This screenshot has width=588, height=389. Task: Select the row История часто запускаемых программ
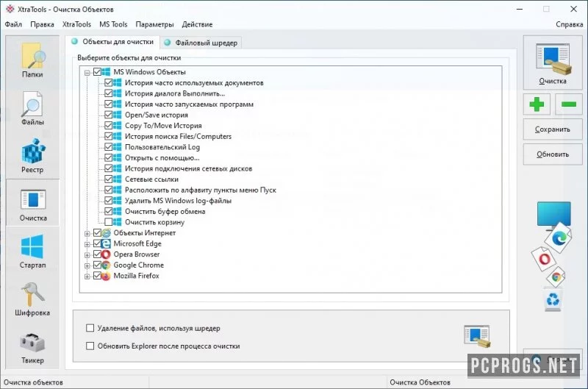tap(189, 104)
